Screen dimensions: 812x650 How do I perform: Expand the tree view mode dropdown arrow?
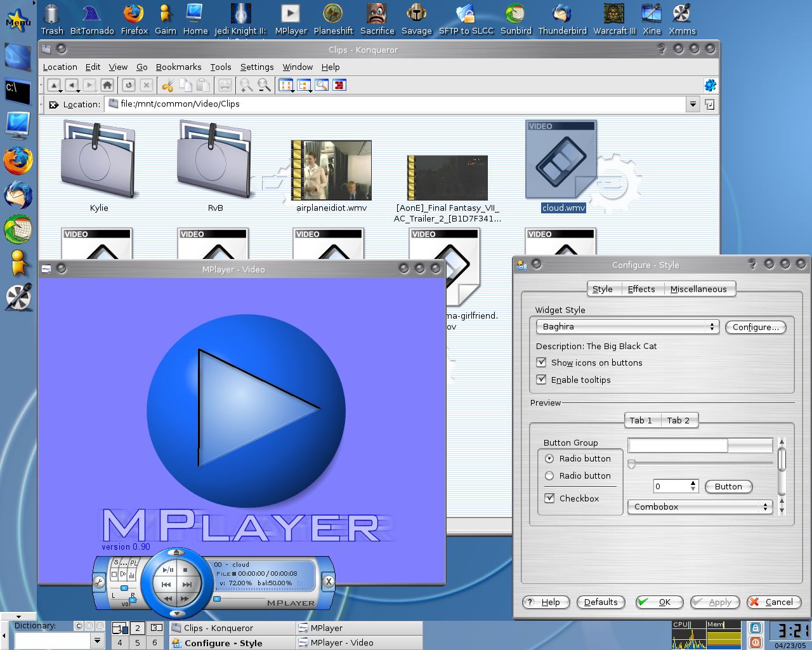pos(310,91)
